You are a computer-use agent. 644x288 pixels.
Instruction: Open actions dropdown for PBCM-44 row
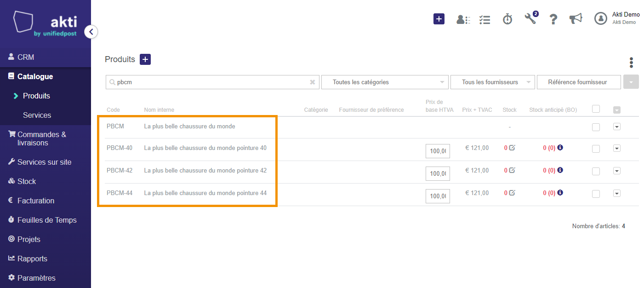click(617, 193)
